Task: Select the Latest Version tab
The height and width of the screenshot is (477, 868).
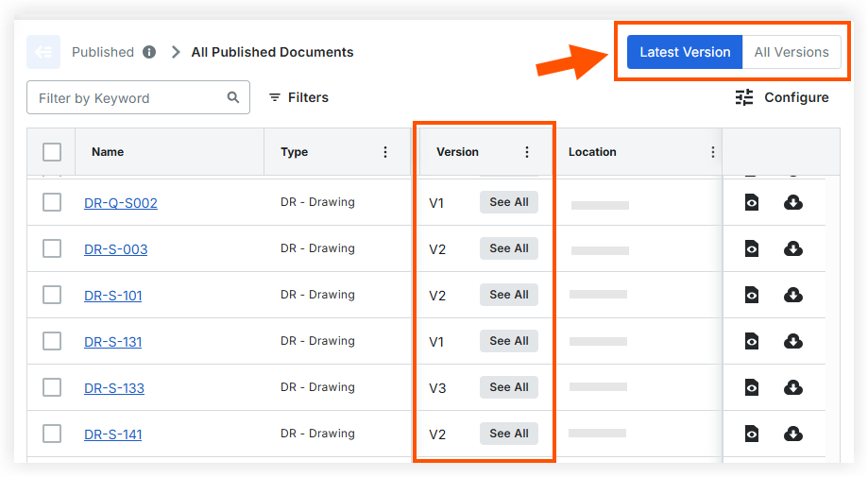Action: tap(685, 52)
